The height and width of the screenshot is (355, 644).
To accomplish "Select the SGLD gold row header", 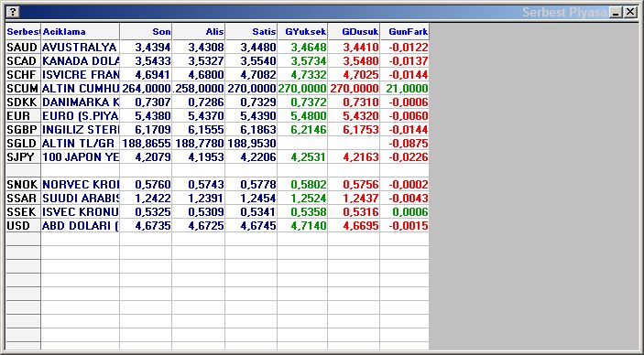I will pos(23,144).
